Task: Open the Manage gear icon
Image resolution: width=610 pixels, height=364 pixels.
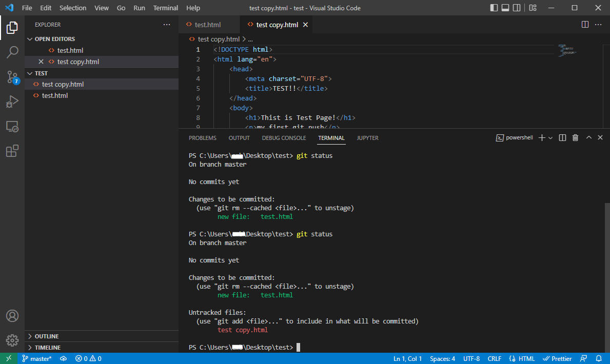Action: (12, 340)
